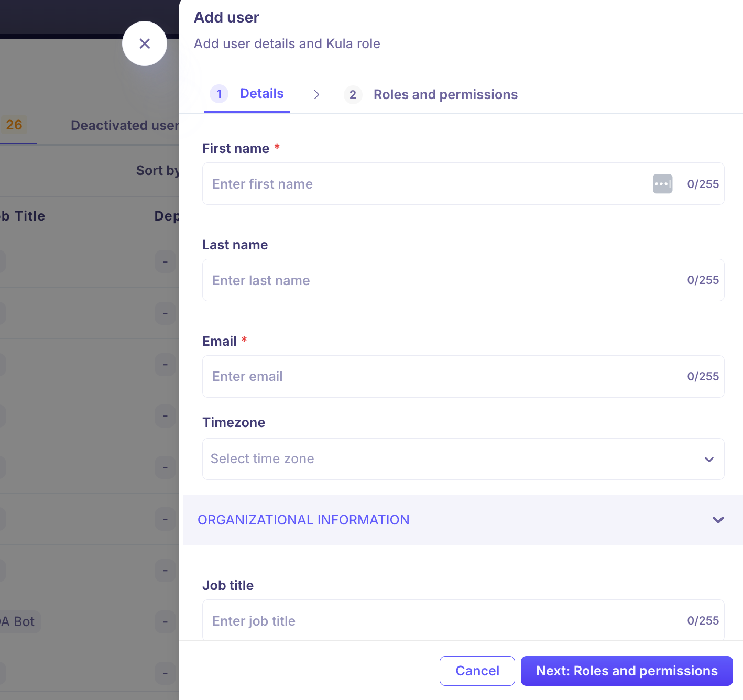743x700 pixels.
Task: Open Deactivated users tab in background page
Action: tap(125, 126)
